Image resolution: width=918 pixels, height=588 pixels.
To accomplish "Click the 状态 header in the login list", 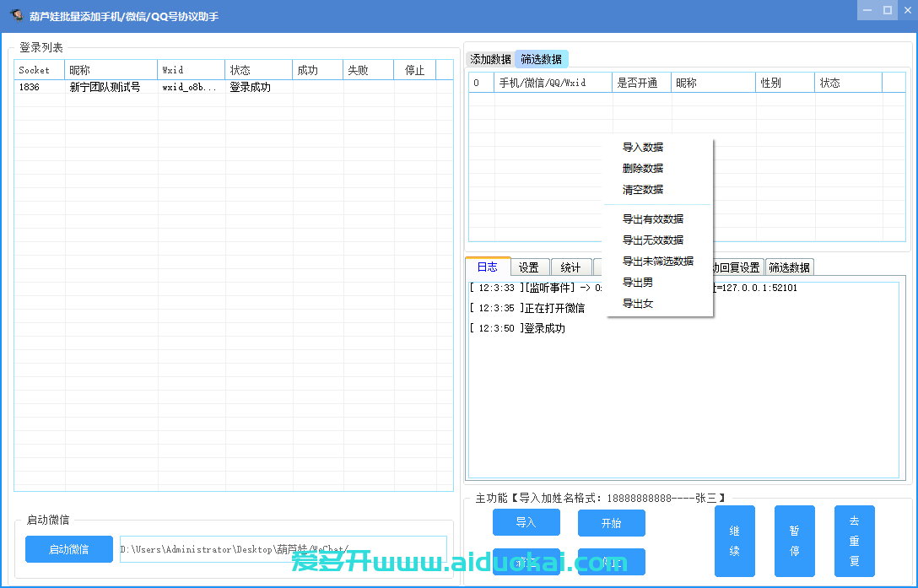I will 259,70.
